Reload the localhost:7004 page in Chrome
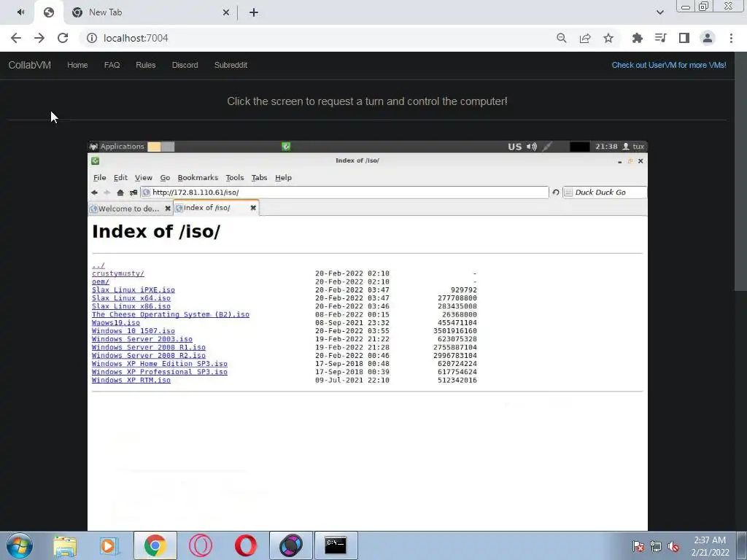The height and width of the screenshot is (560, 747). pos(63,38)
